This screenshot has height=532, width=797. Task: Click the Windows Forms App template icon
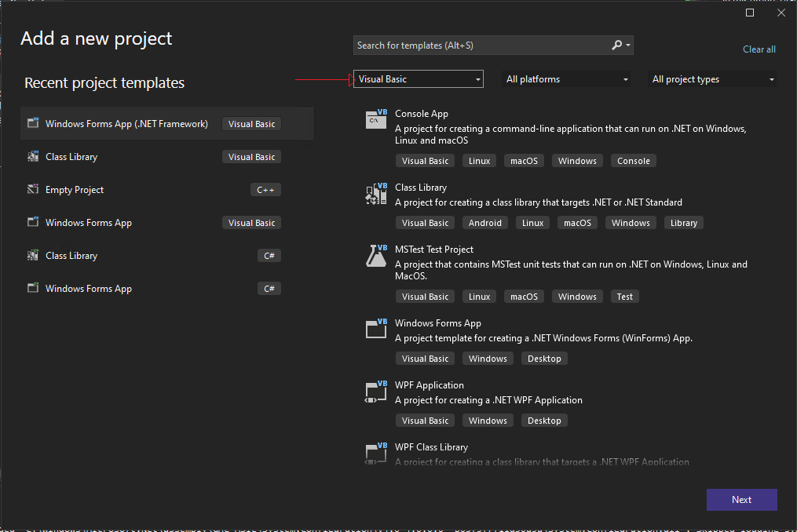[375, 329]
